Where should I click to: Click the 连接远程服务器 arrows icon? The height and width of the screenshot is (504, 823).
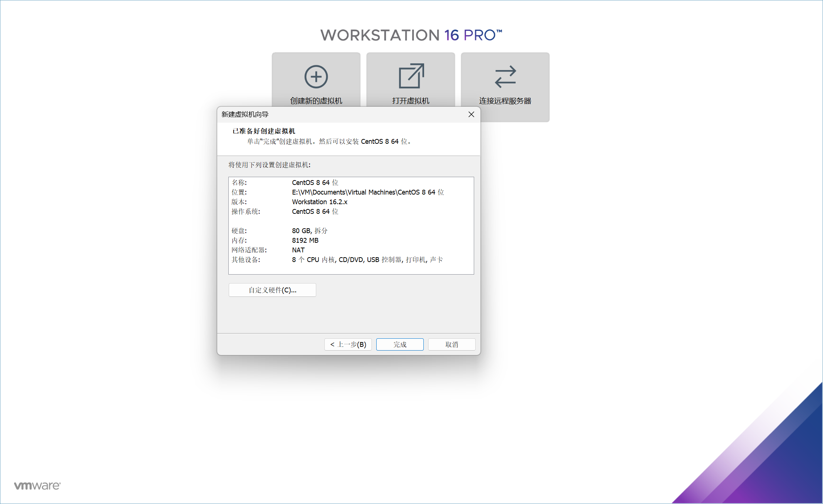tap(505, 77)
